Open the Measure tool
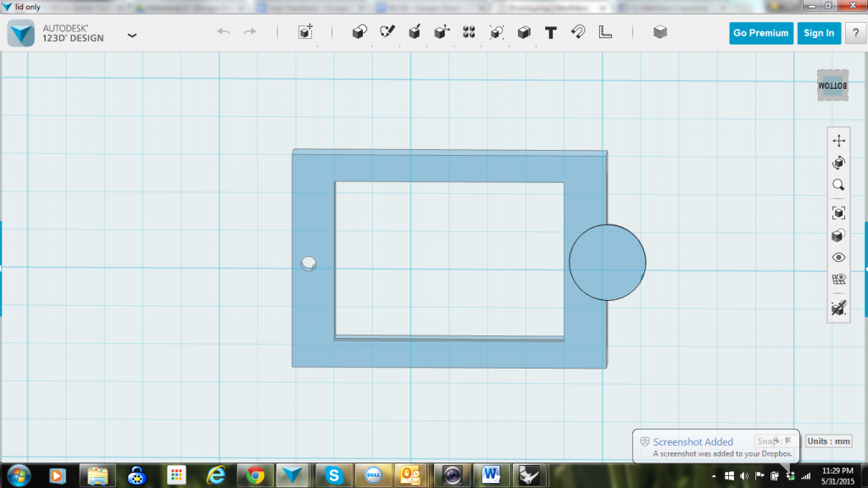Screen dimensions: 868x488 (x=605, y=33)
